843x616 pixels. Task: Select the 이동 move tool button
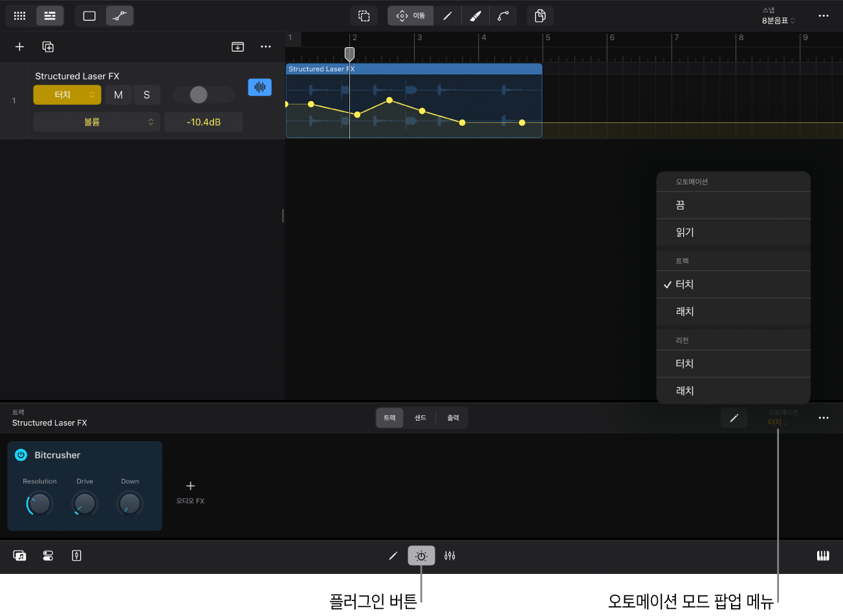(411, 16)
